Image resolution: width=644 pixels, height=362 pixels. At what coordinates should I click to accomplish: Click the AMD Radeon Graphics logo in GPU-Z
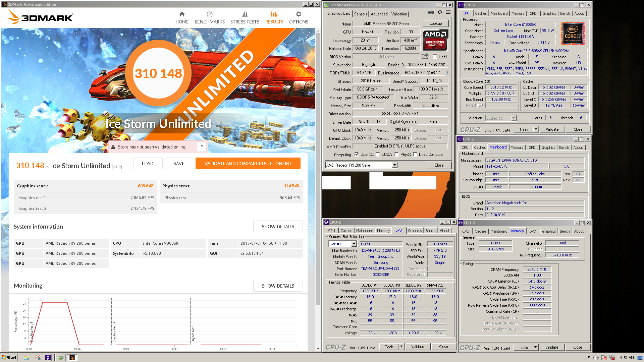(x=435, y=40)
